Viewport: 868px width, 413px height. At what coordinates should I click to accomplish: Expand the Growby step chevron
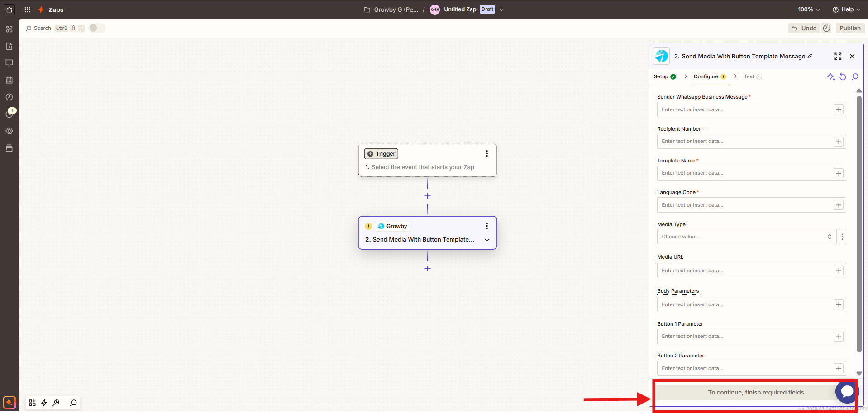[487, 240]
